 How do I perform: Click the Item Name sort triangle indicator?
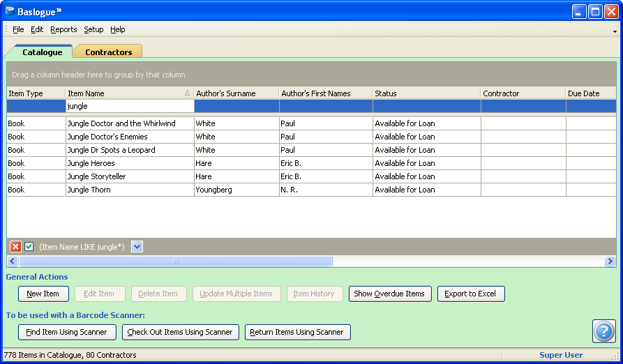(187, 93)
